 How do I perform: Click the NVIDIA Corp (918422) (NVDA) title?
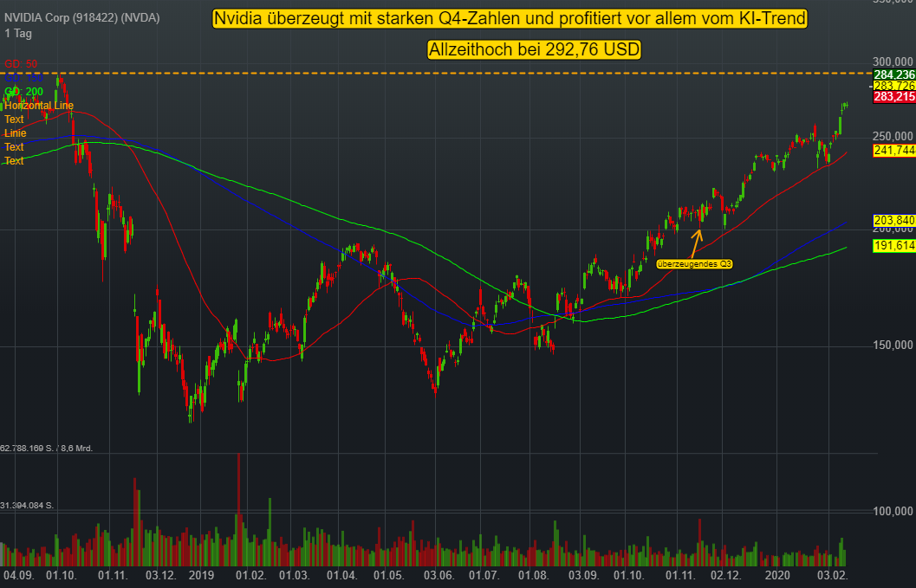[x=81, y=18]
